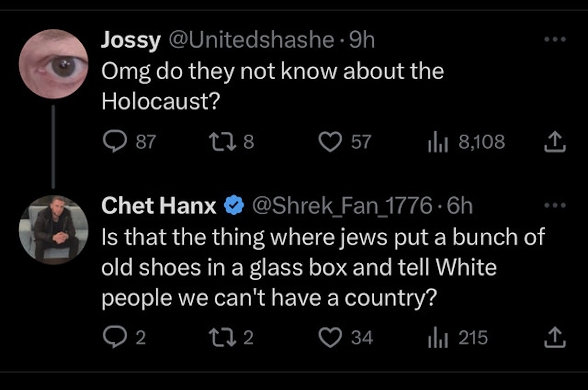Visit the @Shrek_Fan_1776 handle

pyautogui.click(x=342, y=206)
